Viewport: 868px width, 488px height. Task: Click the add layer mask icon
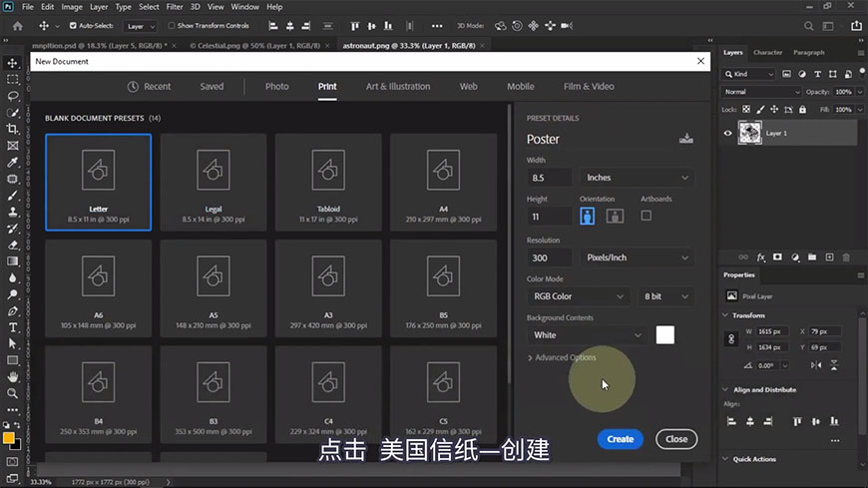click(778, 257)
